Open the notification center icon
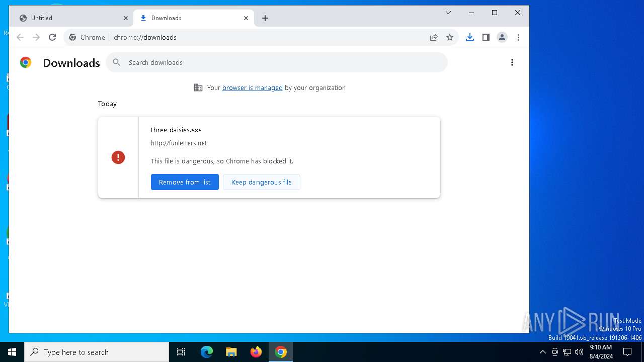This screenshot has height=362, width=644. (627, 352)
